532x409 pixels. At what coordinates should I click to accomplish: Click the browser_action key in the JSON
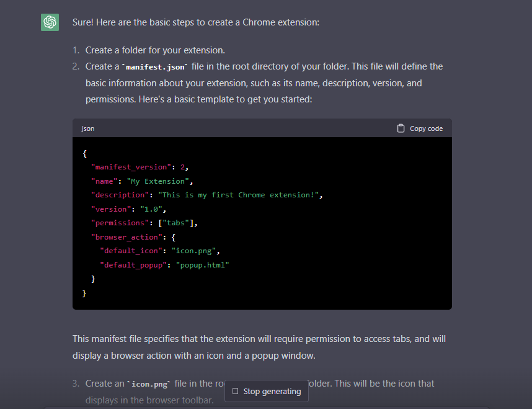[x=126, y=237]
